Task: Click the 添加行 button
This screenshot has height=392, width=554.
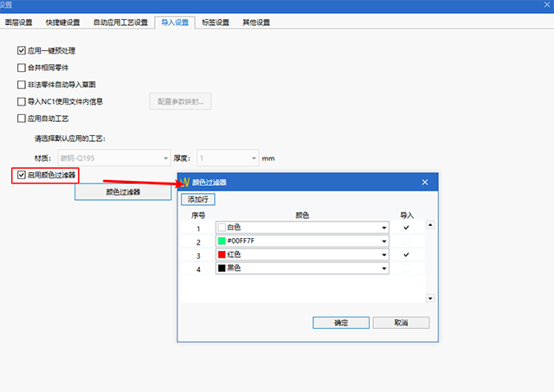Action: point(198,199)
